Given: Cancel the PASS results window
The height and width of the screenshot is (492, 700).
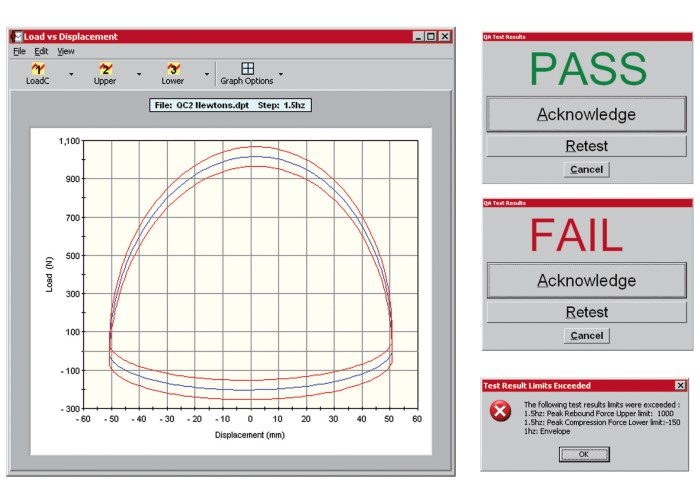Looking at the screenshot, I should click(x=586, y=170).
